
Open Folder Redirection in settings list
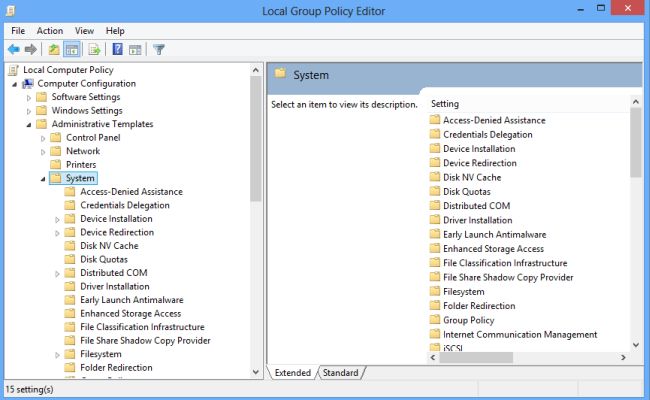479,305
